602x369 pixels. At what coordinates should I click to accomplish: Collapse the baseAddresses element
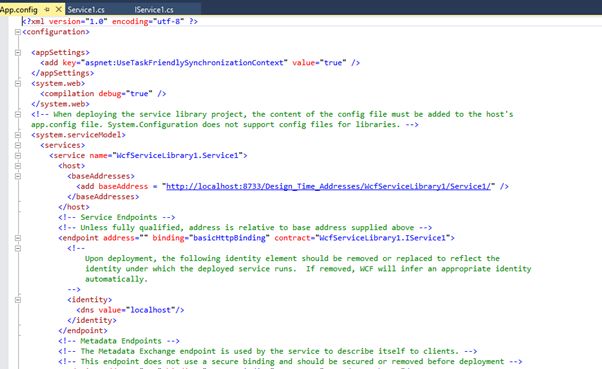[18, 176]
